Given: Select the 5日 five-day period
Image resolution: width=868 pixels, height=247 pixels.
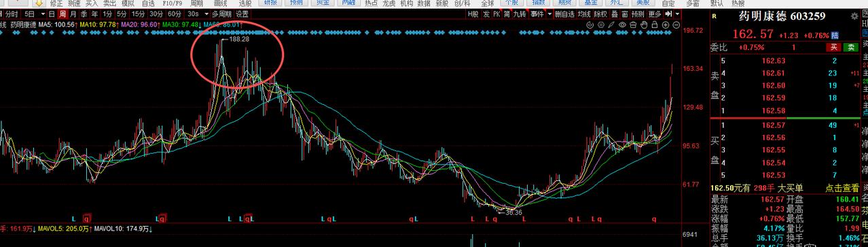Looking at the screenshot, I should tap(29, 14).
